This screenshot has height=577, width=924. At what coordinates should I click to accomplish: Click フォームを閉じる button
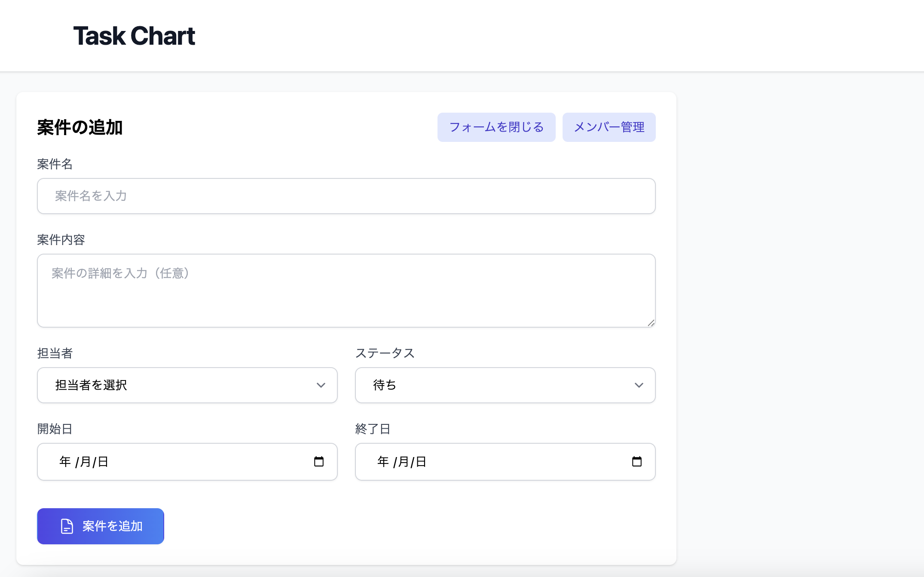pos(496,127)
